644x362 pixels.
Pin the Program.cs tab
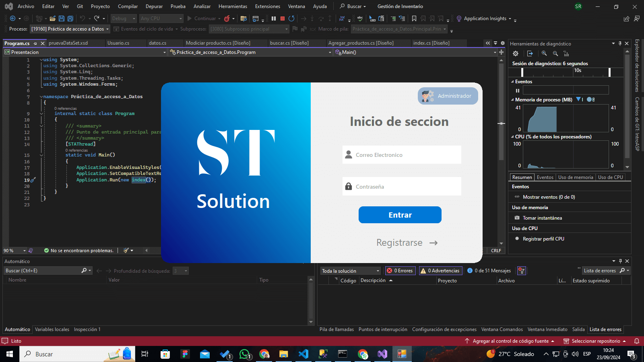coord(35,43)
